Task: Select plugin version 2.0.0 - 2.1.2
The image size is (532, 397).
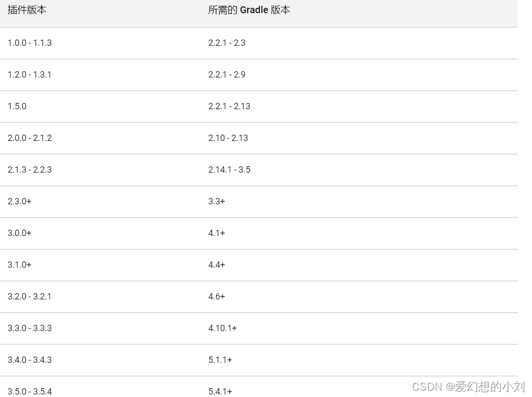Action: 30,138
